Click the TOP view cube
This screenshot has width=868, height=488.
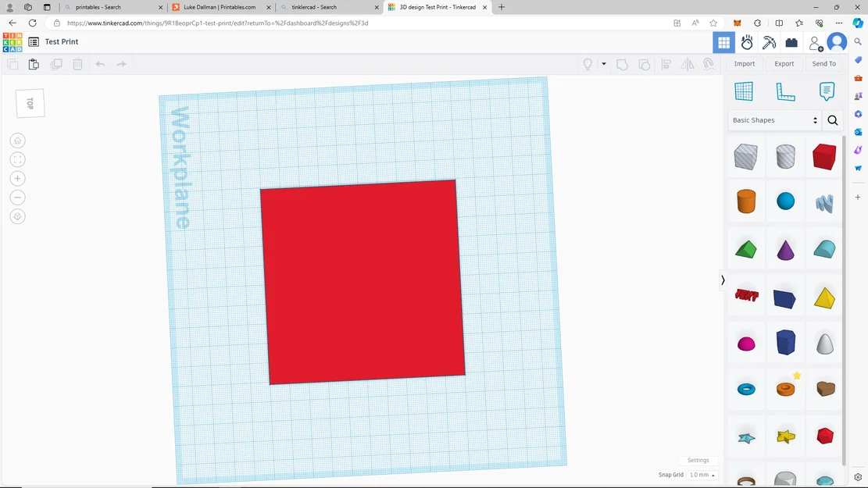click(x=30, y=104)
